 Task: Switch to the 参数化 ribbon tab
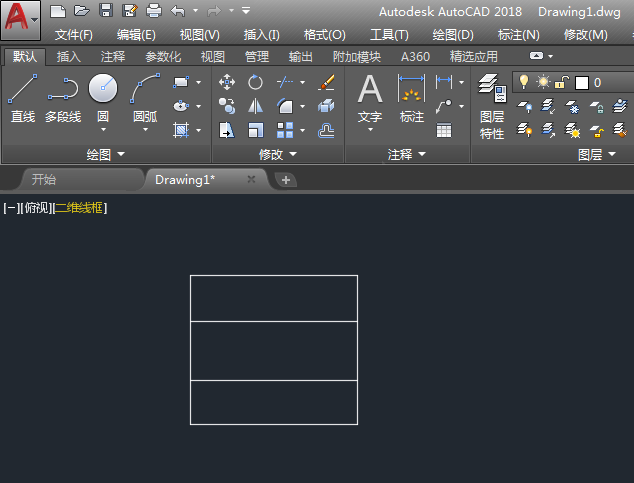click(x=163, y=57)
